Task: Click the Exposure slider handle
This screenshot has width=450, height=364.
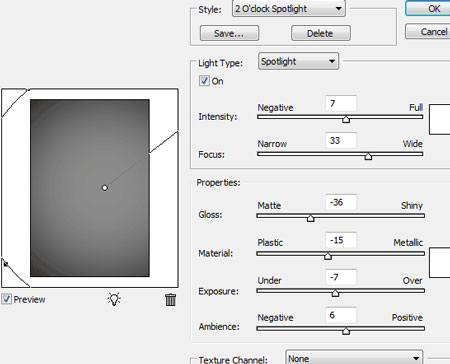Action: [x=335, y=293]
